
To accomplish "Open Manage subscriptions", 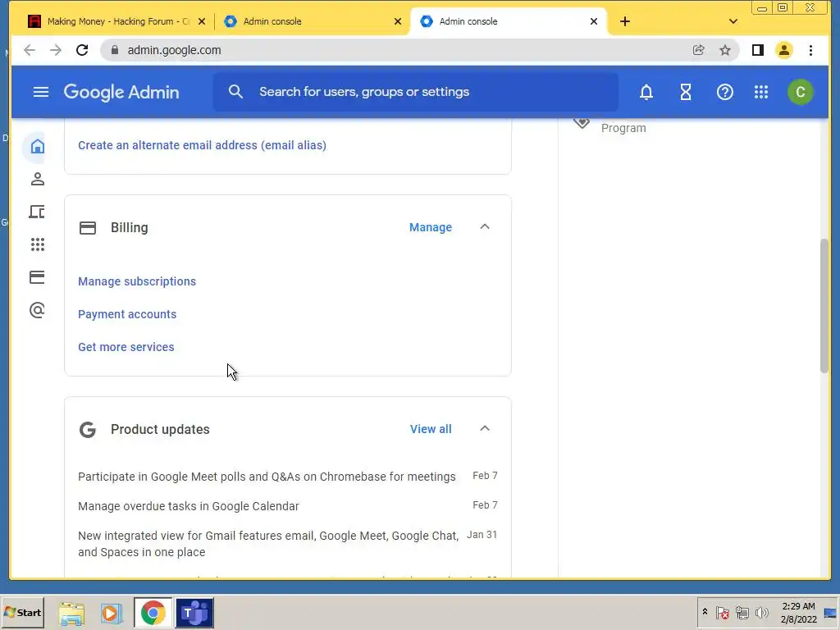I will (137, 281).
